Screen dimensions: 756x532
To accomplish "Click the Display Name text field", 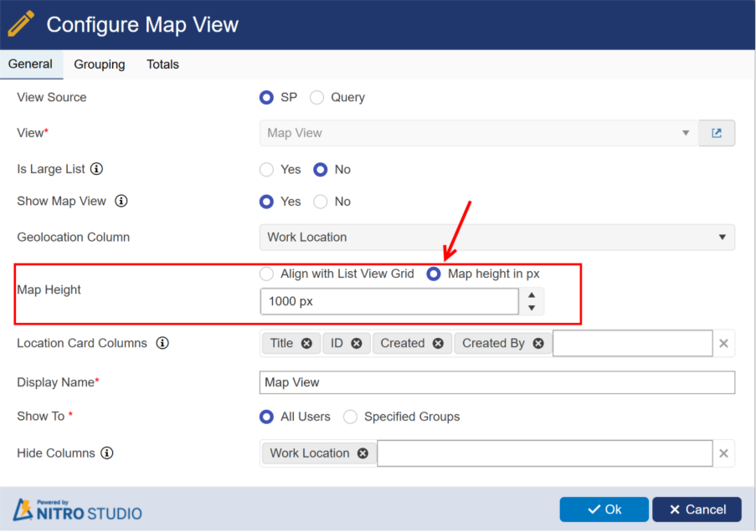I will pyautogui.click(x=496, y=382).
